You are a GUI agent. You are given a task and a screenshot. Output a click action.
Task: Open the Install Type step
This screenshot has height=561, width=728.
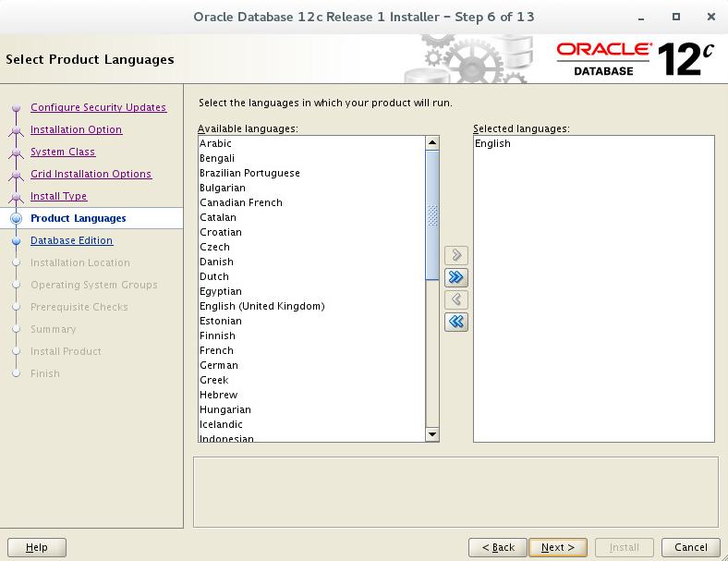pos(58,196)
